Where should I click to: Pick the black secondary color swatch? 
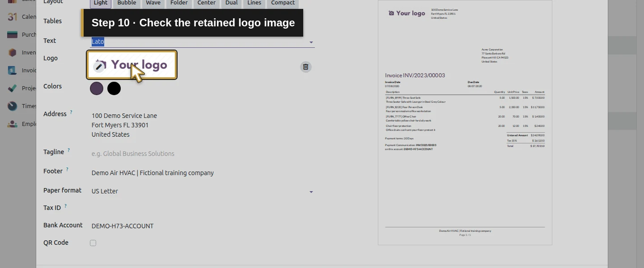(114, 88)
